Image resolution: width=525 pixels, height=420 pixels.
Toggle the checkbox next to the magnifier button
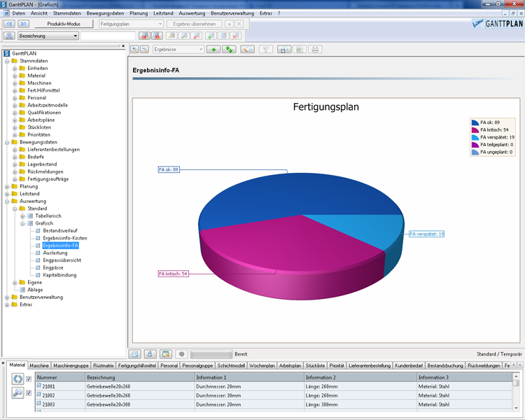(x=29, y=393)
